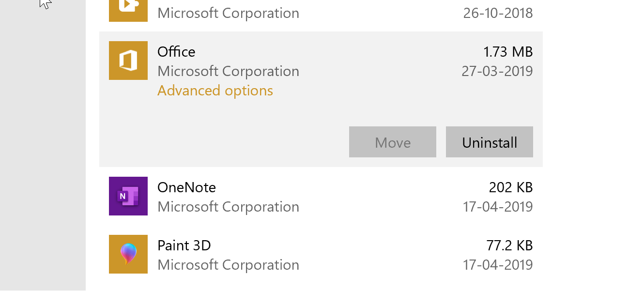Click the Office app icon
Screen dimensions: 644x291
coord(128,61)
